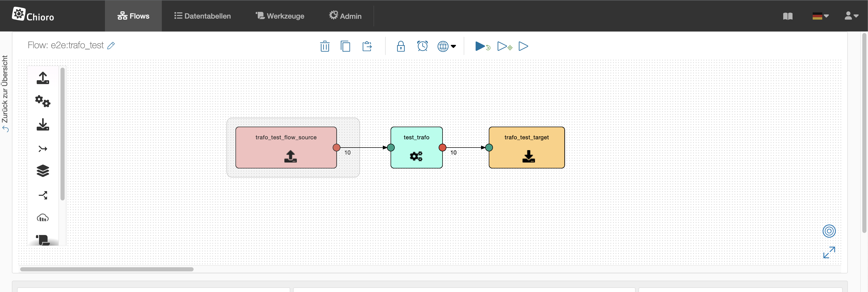
Task: Expand the canvas to fullscreen
Action: [829, 252]
